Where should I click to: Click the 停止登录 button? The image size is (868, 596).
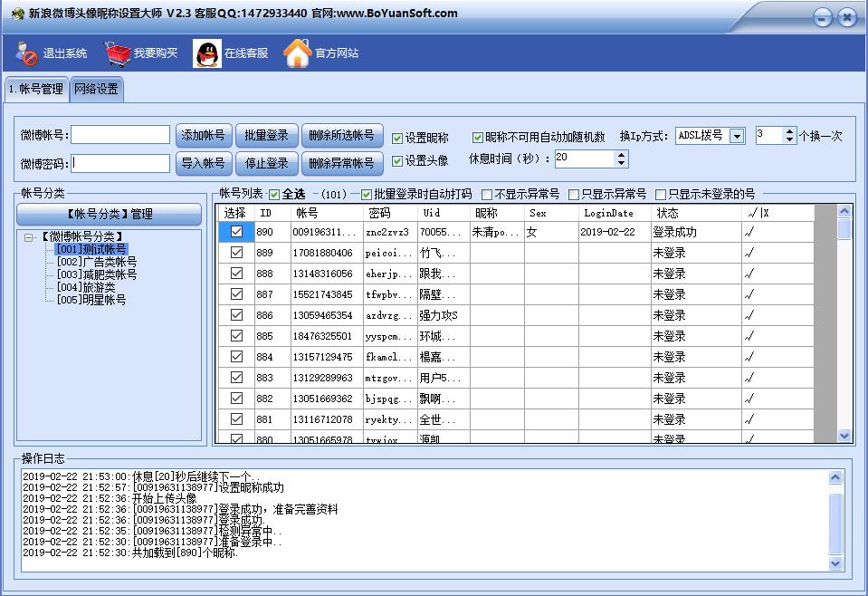point(267,163)
